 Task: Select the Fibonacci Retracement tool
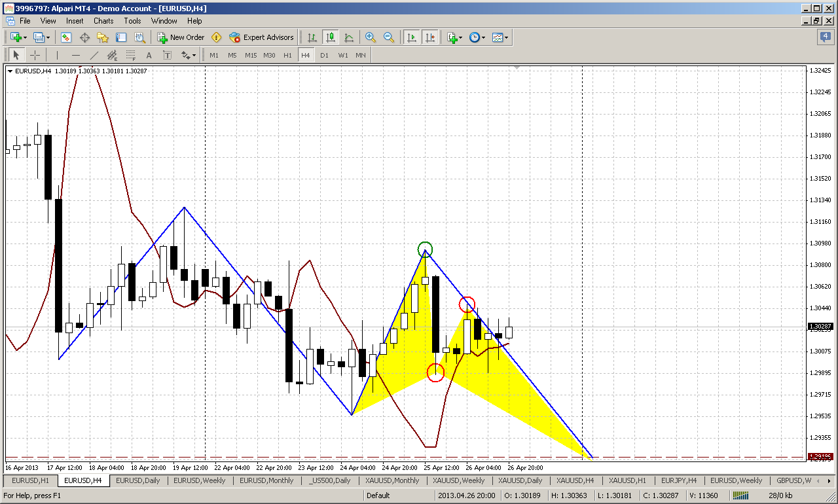pos(131,55)
